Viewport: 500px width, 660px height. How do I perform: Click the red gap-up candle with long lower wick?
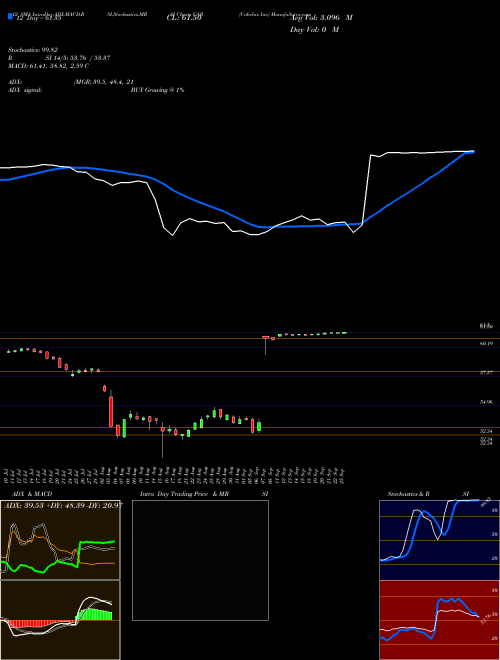(266, 345)
